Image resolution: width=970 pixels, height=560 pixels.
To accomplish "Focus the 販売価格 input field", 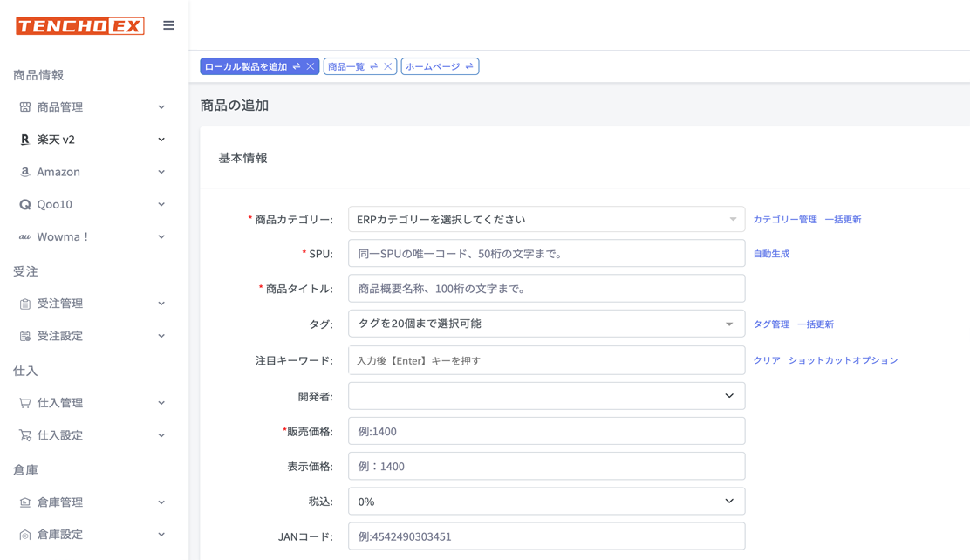I will 546,431.
